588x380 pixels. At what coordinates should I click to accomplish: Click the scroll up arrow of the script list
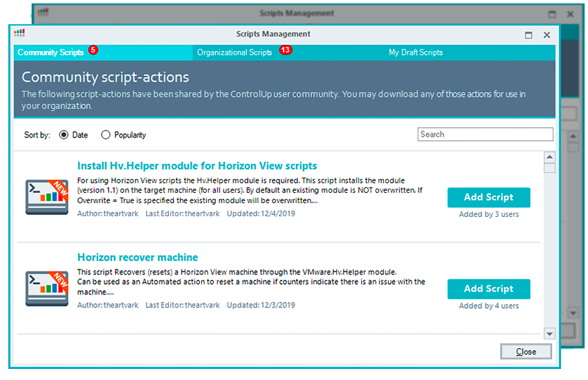coord(549,158)
